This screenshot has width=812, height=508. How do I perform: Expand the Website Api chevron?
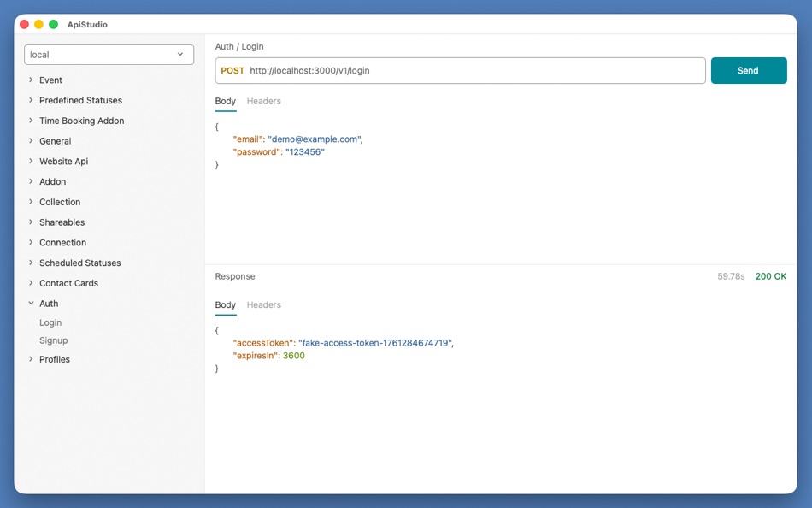tap(31, 161)
